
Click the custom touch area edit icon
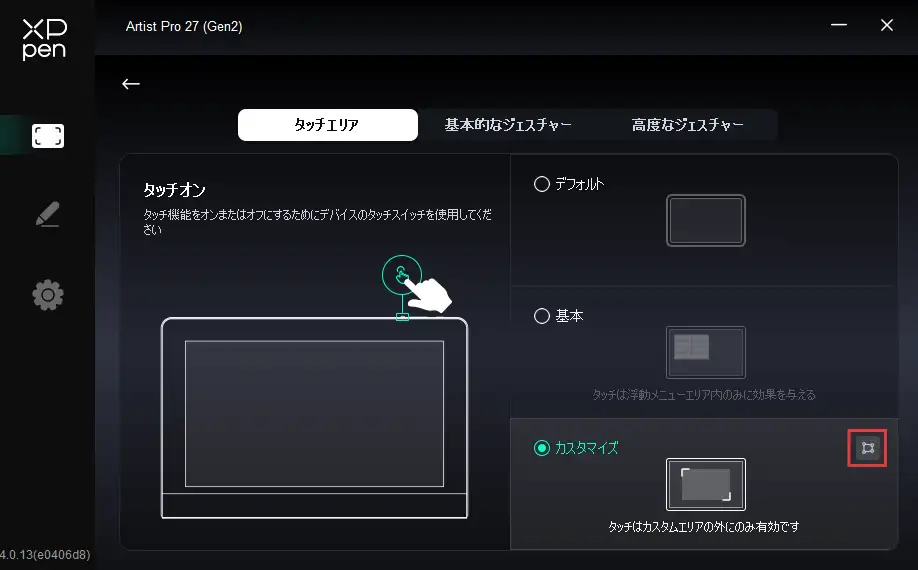(867, 448)
